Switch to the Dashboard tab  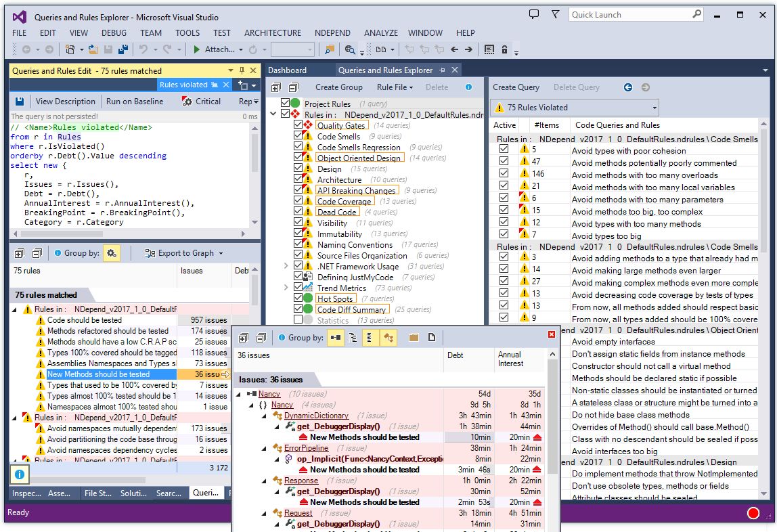288,70
